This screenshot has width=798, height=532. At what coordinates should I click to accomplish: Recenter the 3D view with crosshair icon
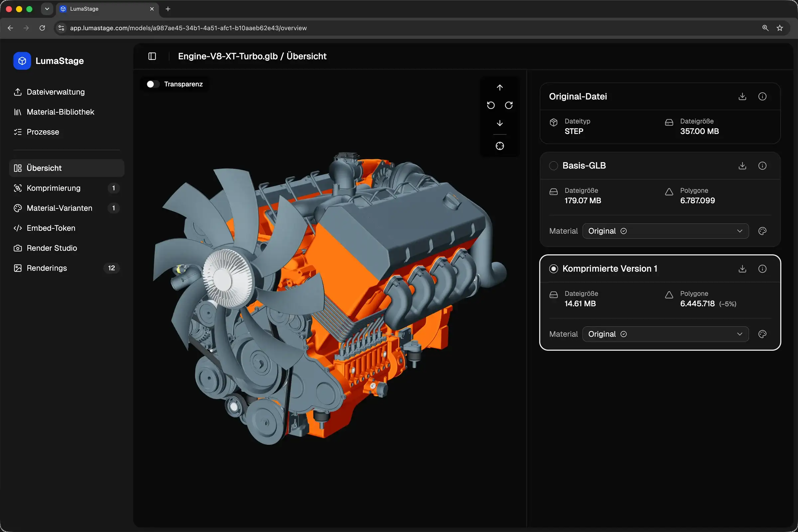coord(500,146)
